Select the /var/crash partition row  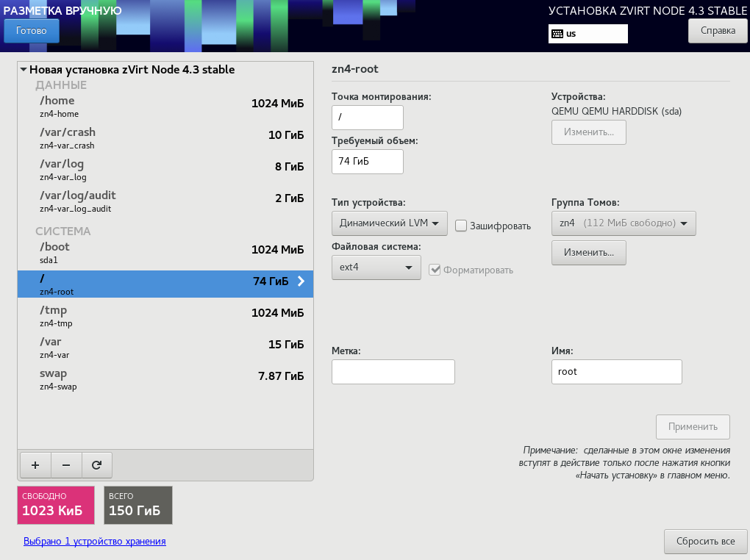[165, 137]
